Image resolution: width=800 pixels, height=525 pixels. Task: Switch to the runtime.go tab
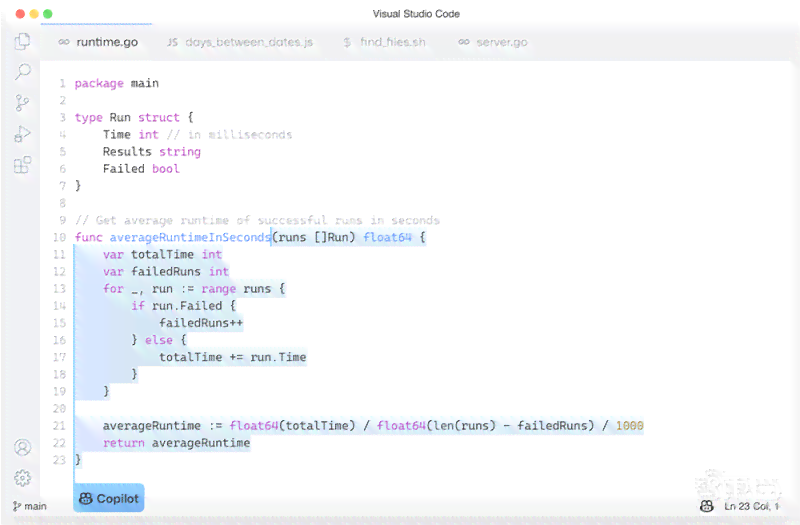coord(107,42)
